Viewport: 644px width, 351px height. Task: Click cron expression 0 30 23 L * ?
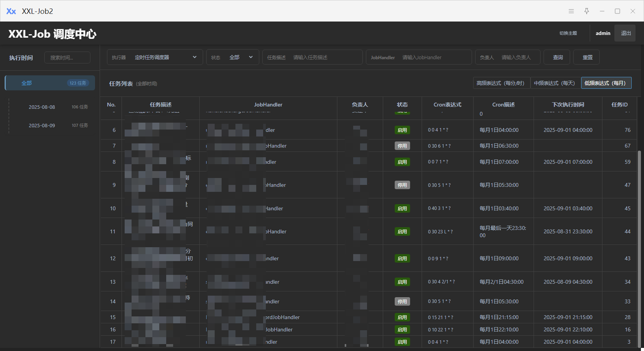[440, 232]
